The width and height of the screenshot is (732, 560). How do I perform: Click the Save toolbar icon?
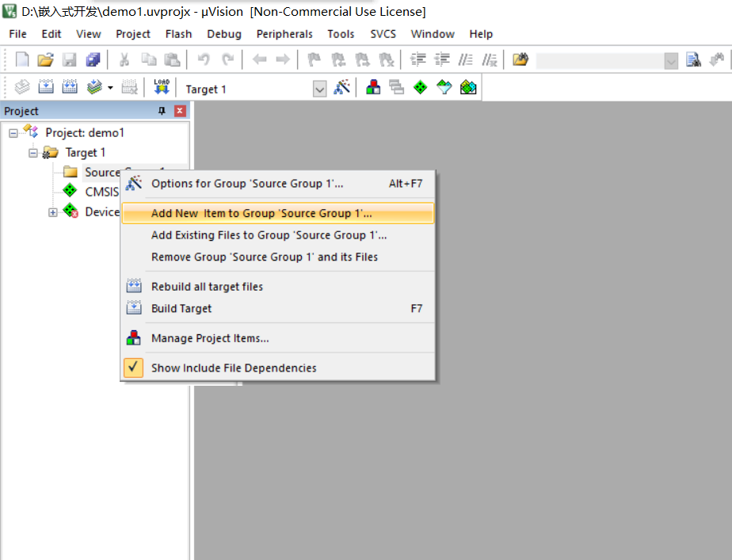click(70, 59)
